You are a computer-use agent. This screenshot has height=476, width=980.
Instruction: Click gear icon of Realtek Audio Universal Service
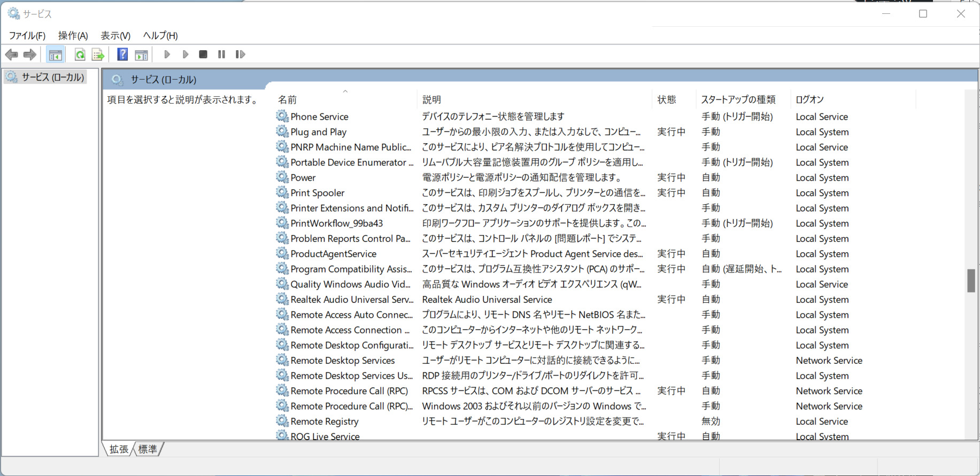pos(282,299)
